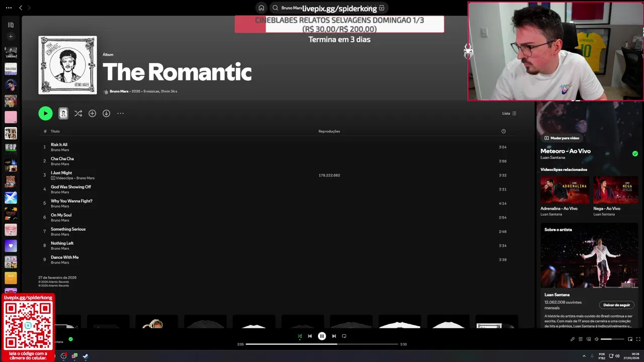
Task: Skip to the next track
Action: 334,336
